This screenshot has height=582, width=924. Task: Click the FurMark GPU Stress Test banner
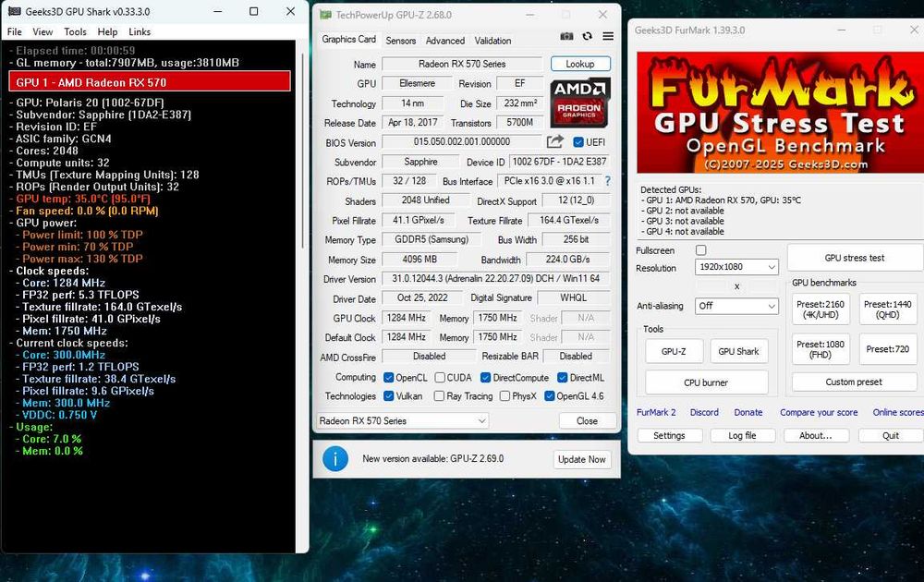(x=780, y=113)
